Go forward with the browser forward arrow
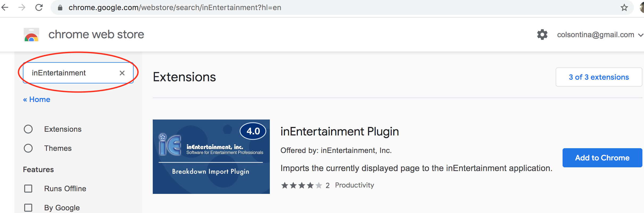 pos(22,7)
